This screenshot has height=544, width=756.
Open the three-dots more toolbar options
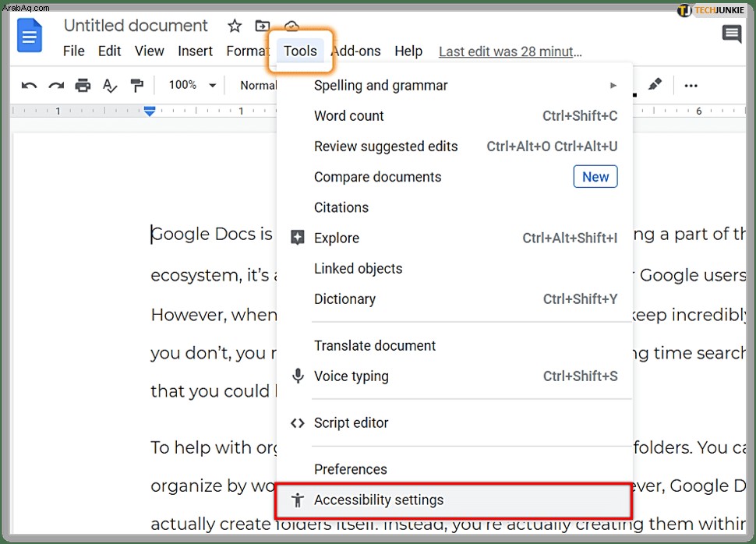tap(691, 86)
